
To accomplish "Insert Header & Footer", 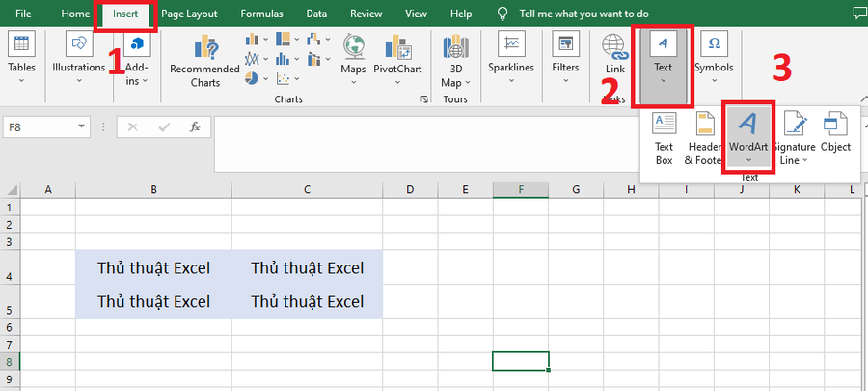I will pyautogui.click(x=704, y=138).
